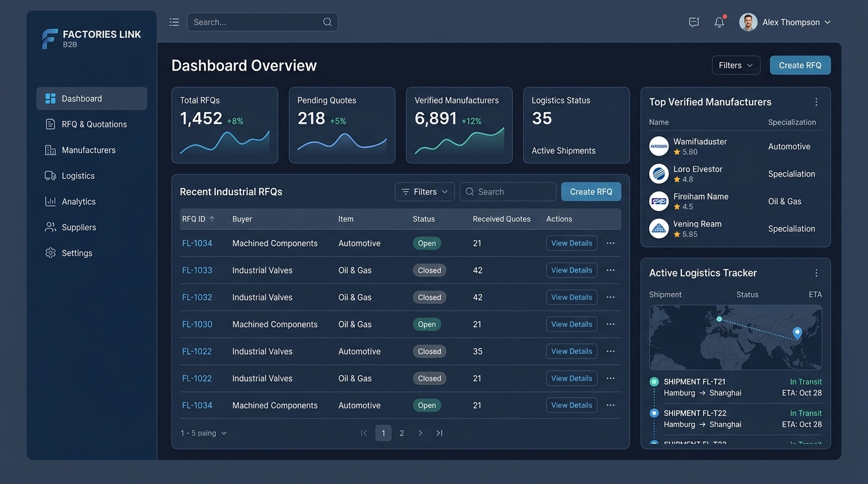View Details for FL-1032 row
The height and width of the screenshot is (484, 868).
pos(572,297)
